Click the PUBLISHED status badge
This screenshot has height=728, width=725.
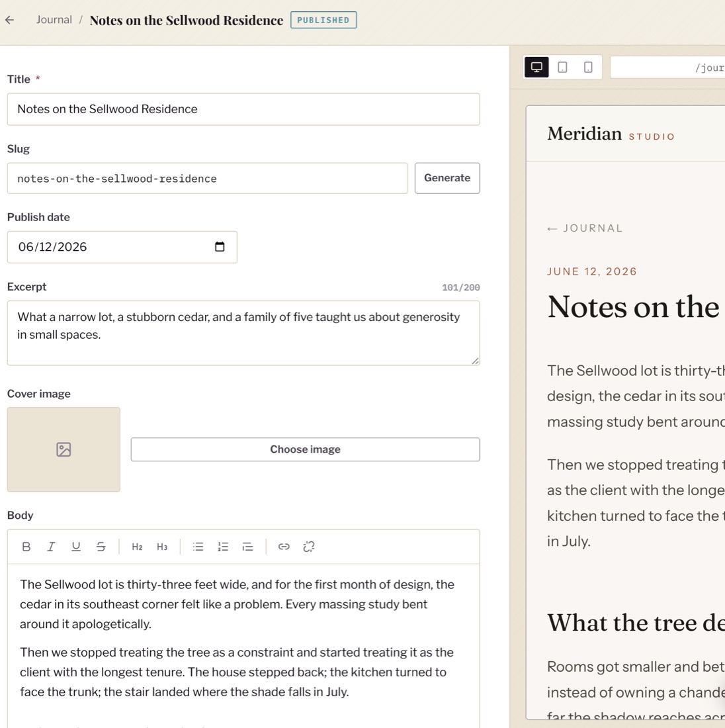click(x=323, y=20)
